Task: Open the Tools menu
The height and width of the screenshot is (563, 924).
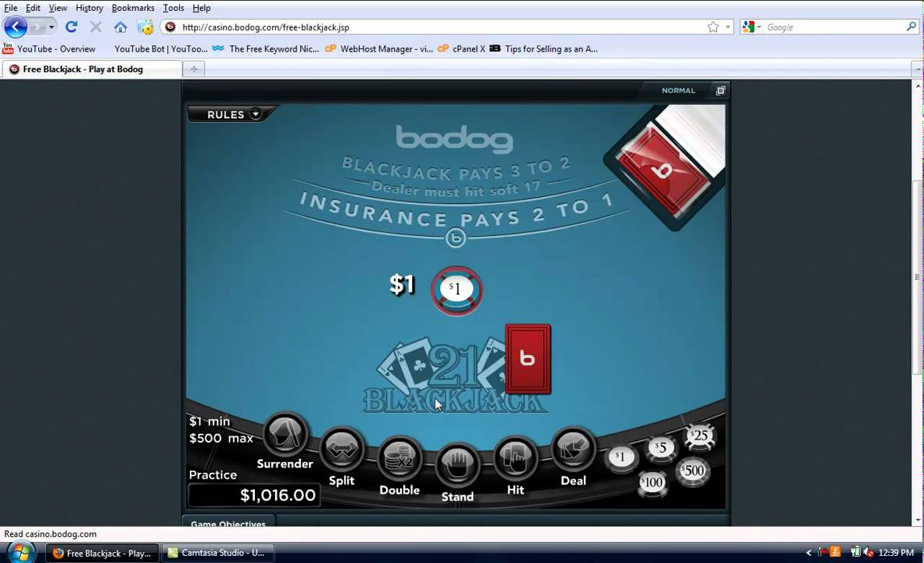Action: coord(174,8)
